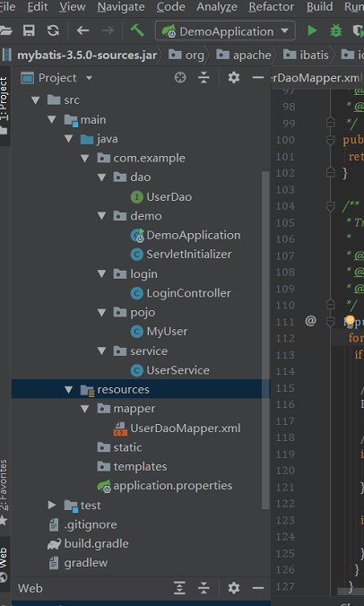Navigate forward with the right arrow
Screen dimensions: 364x606
point(108,30)
